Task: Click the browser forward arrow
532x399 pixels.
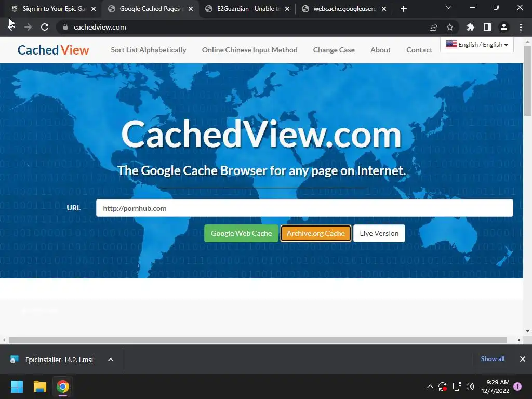Action: click(x=28, y=27)
